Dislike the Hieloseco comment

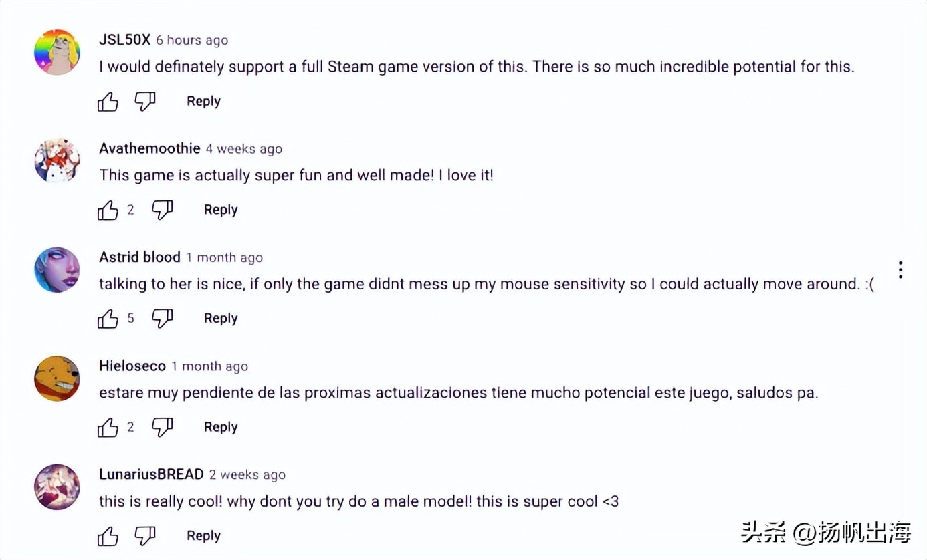click(x=163, y=428)
